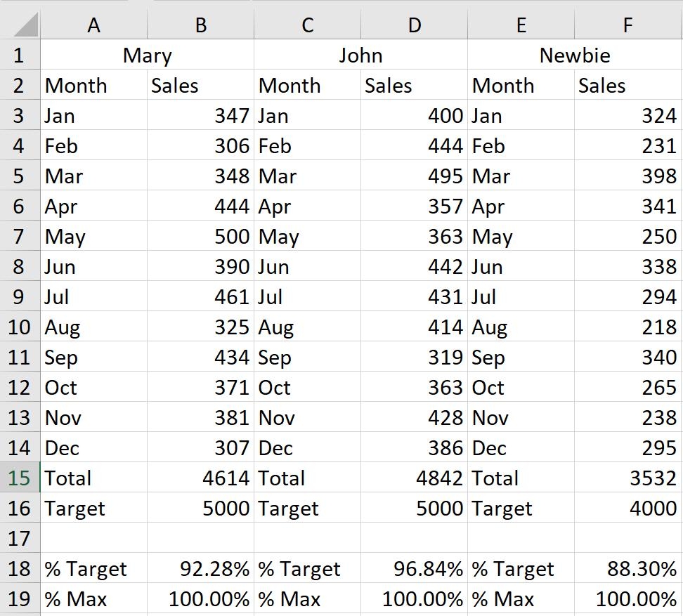Viewport: 683px width, 616px height.
Task: Click Newbie's Target value 4000
Action: [x=627, y=509]
